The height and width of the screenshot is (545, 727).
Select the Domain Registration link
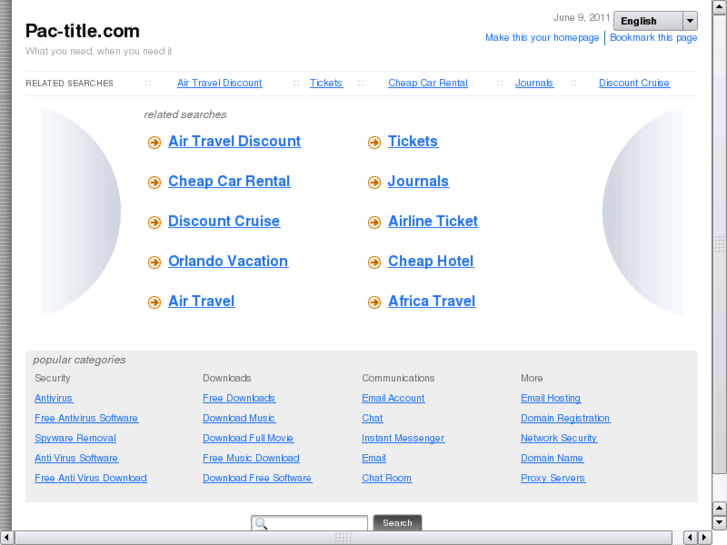[565, 418]
